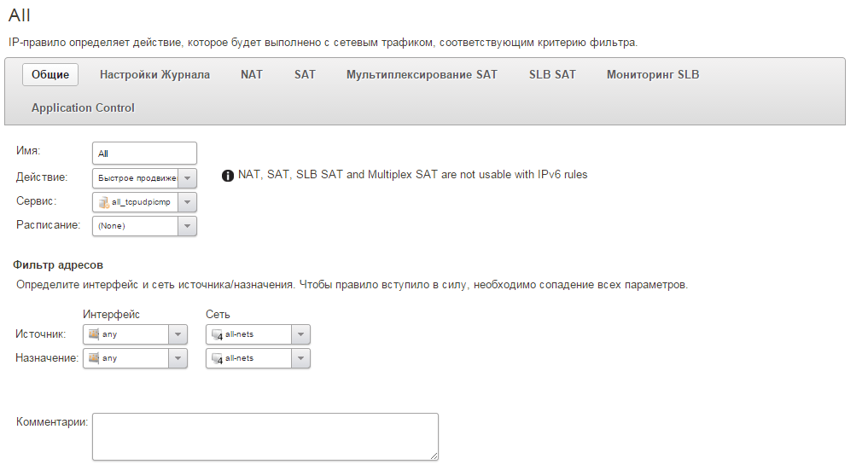Click the all_tcpudpicmp service icon

pyautogui.click(x=104, y=202)
